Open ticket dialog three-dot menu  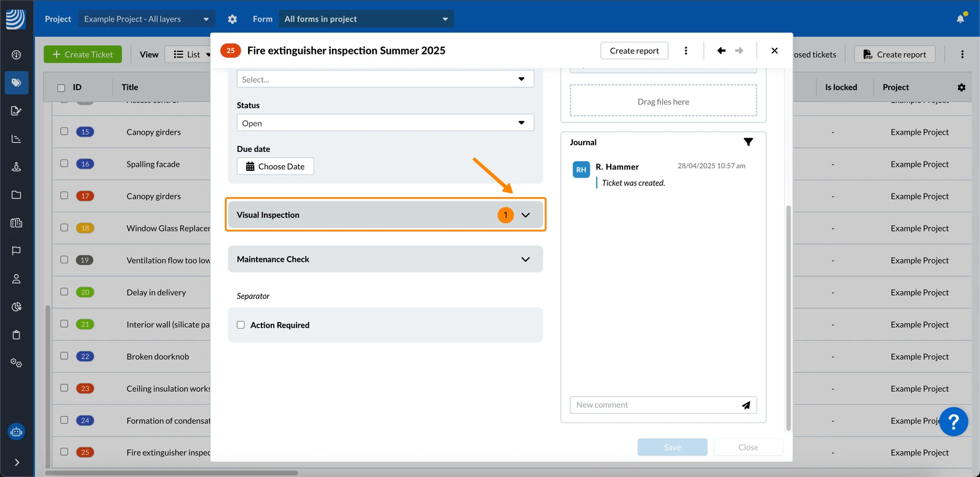(686, 51)
